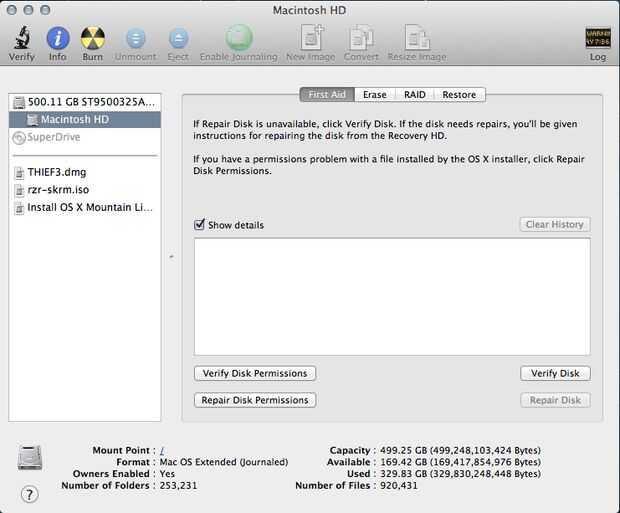The width and height of the screenshot is (620, 513).
Task: Select the THIEF3.dmg disk image
Action: (x=85, y=172)
